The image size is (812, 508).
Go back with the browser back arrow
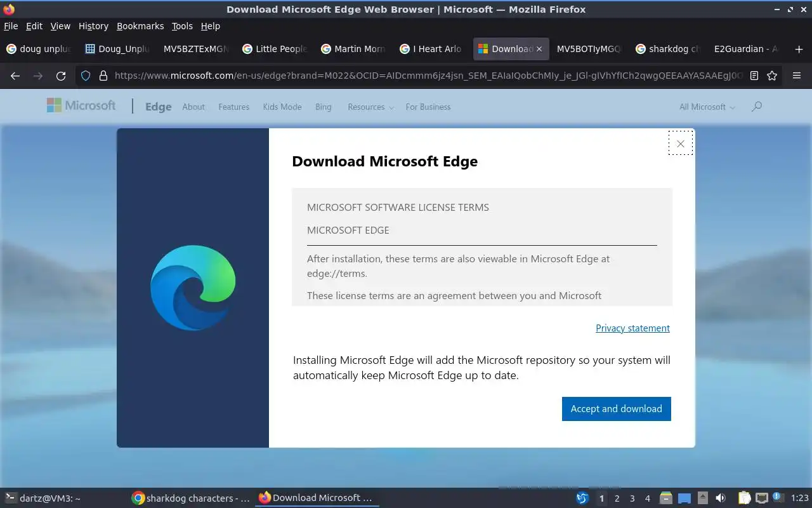(15, 76)
